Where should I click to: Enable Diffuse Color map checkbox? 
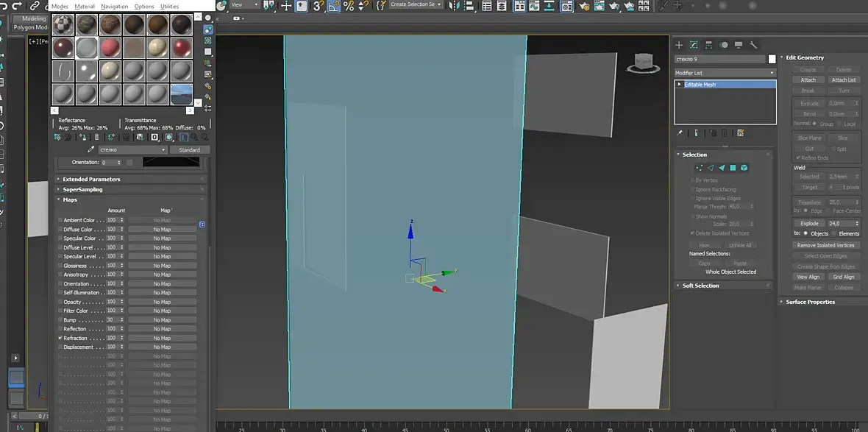(60, 230)
